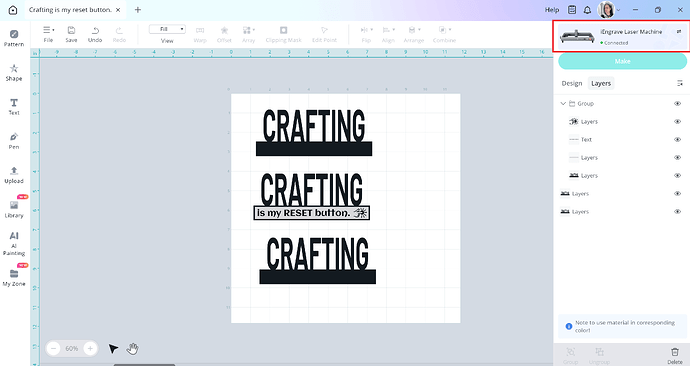
Task: Zoom in with the plus button
Action: click(x=90, y=348)
